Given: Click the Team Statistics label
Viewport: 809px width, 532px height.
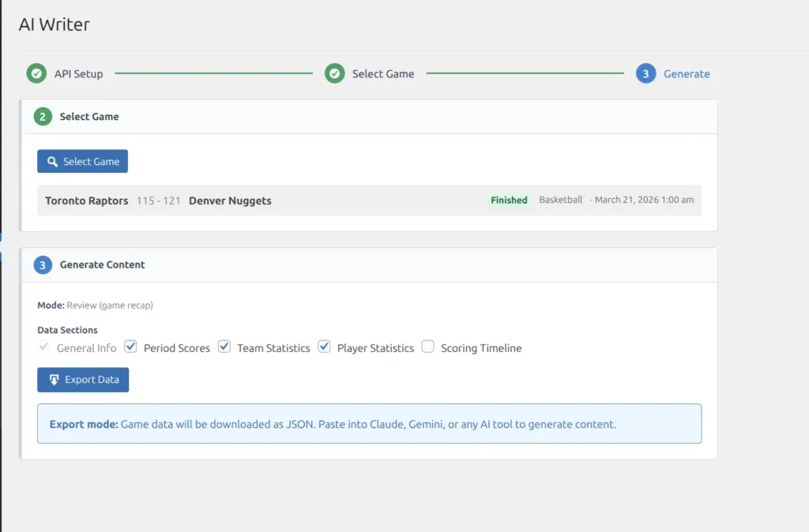Looking at the screenshot, I should tap(273, 348).
